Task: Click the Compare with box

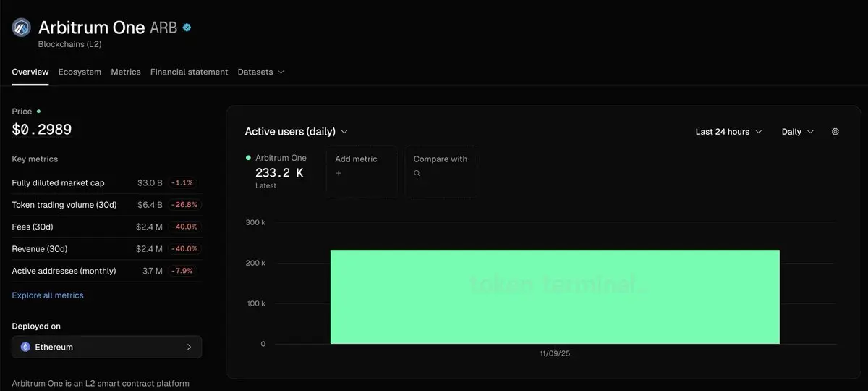Action: pyautogui.click(x=440, y=172)
